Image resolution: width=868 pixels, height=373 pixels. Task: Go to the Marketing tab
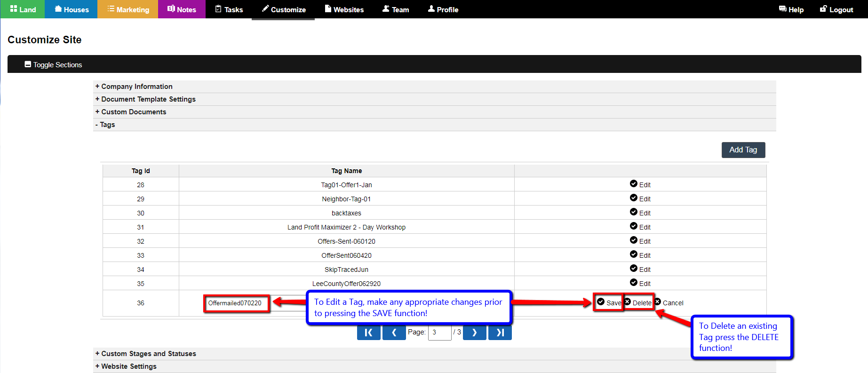[x=127, y=9]
